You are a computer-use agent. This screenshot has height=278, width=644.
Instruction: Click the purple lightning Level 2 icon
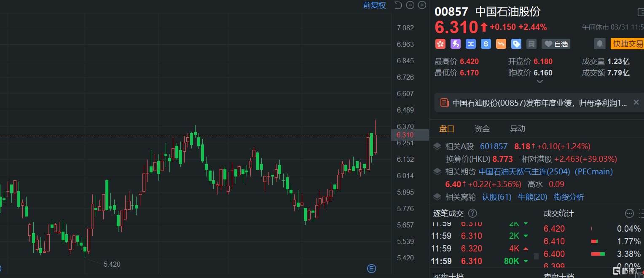456,44
